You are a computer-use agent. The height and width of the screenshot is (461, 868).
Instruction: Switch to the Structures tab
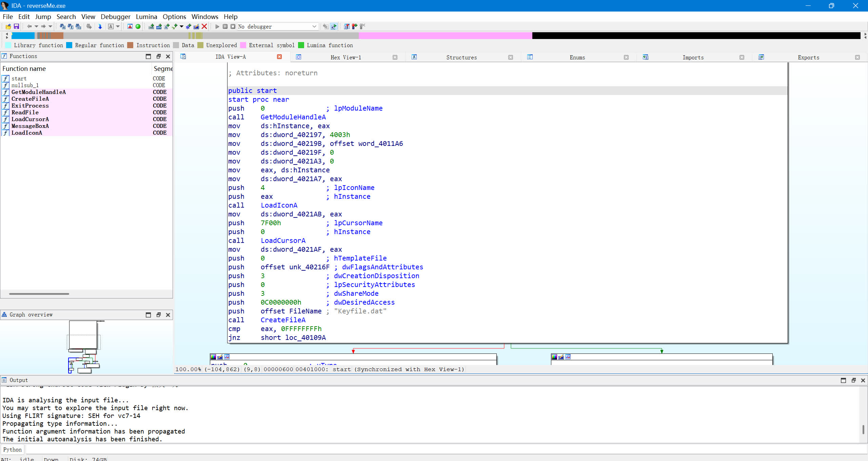461,57
